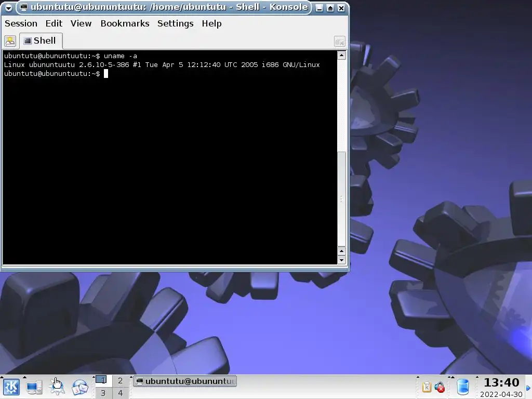This screenshot has height=399, width=532.
Task: Open the Edit menu
Action: click(54, 23)
